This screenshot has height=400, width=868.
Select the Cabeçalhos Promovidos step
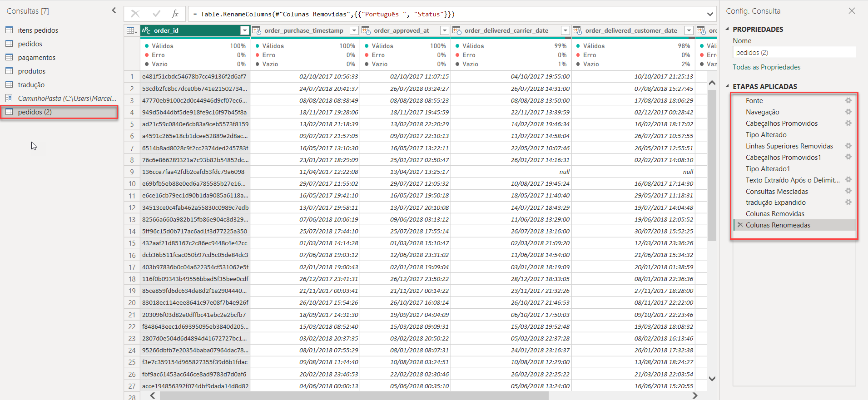(x=781, y=123)
